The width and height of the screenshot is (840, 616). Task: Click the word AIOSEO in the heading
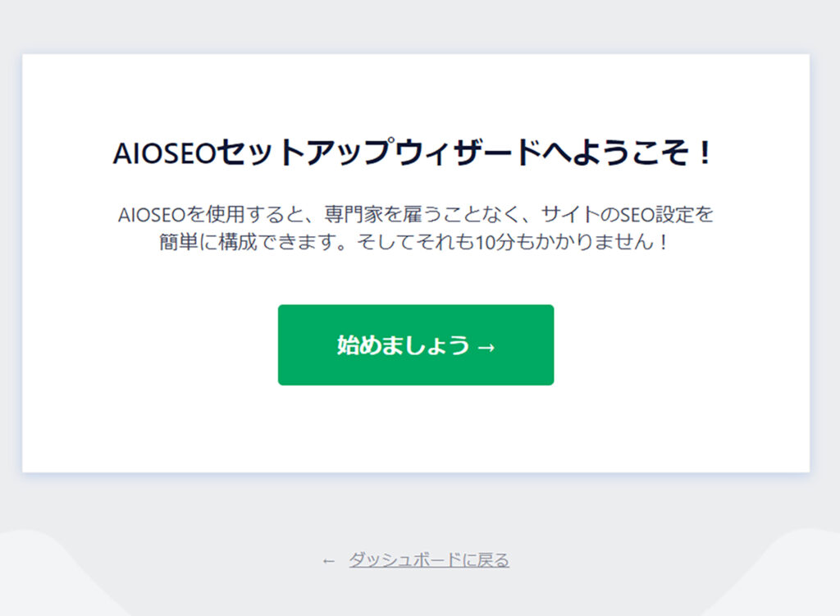[164, 153]
